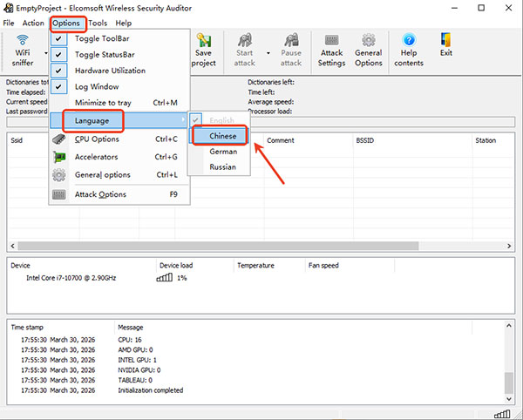Click the Station column header

coord(493,140)
